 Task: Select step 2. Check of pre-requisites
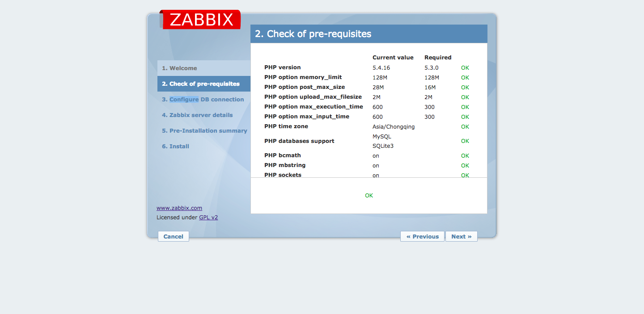[x=204, y=84]
